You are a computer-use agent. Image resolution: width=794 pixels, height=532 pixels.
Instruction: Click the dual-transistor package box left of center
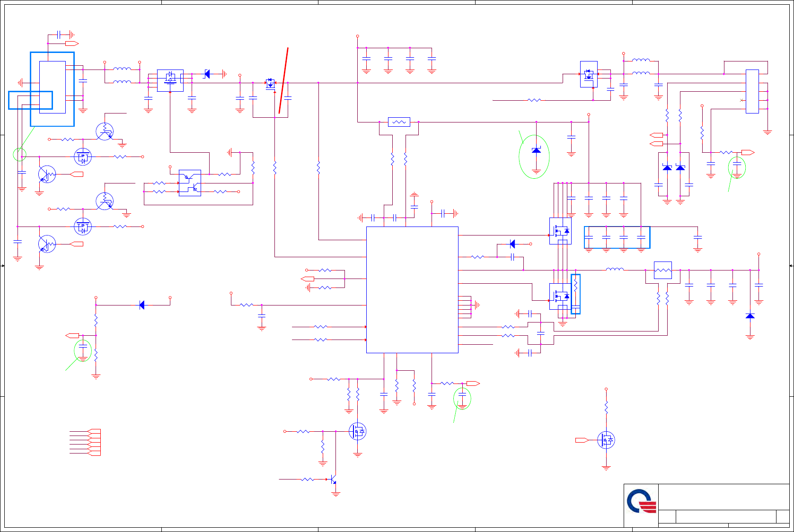pos(190,183)
